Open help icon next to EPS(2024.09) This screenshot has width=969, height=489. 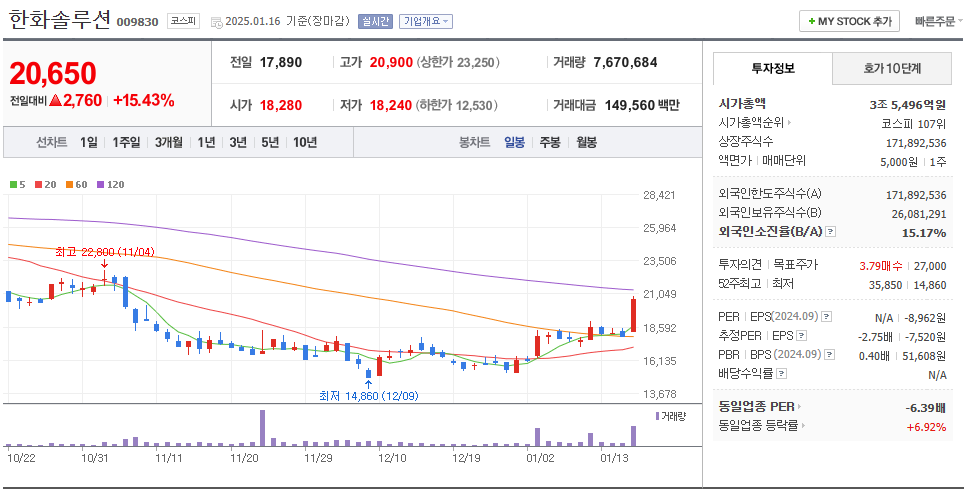click(826, 317)
